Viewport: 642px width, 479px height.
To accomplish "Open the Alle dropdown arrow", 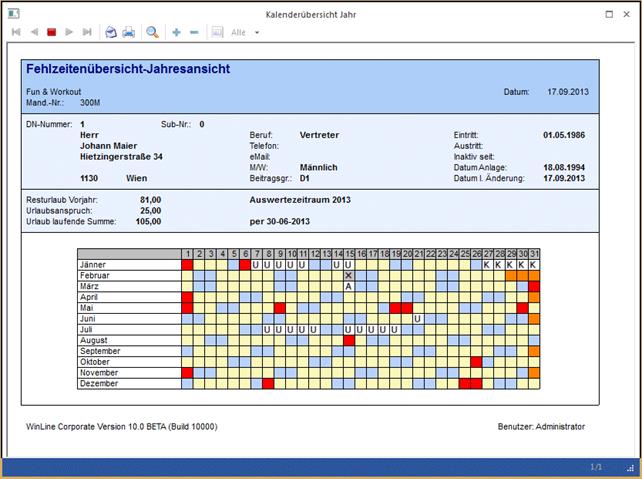I will click(x=257, y=32).
